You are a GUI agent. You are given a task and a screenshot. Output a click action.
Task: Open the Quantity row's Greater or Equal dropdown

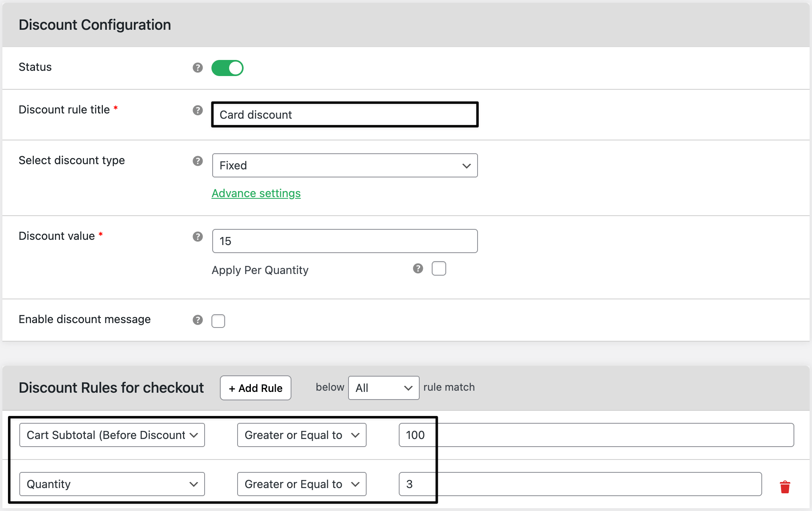(301, 484)
